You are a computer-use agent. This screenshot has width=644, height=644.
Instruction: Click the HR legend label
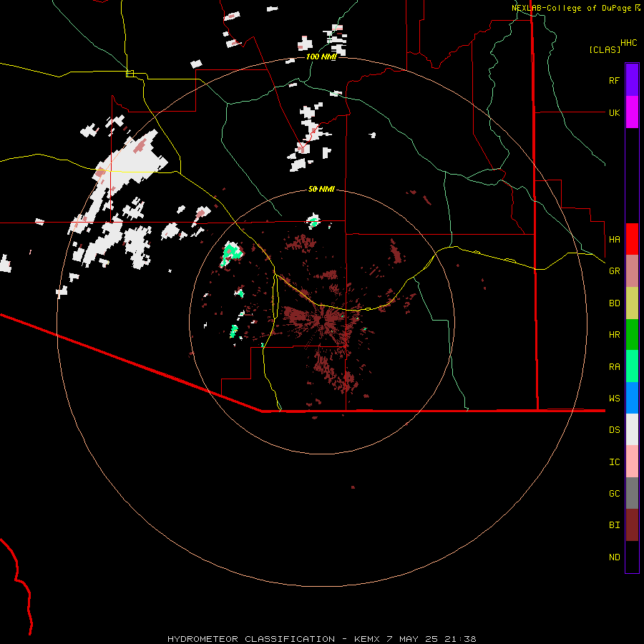coord(614,335)
